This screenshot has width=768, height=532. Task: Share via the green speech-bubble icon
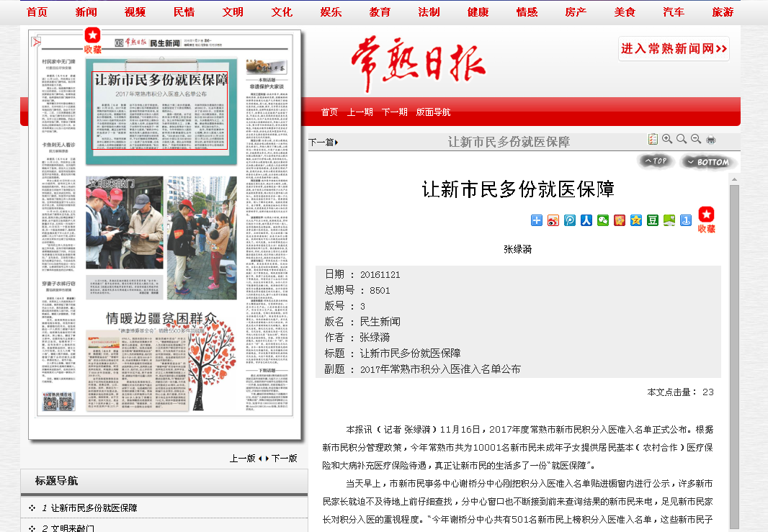(x=669, y=220)
